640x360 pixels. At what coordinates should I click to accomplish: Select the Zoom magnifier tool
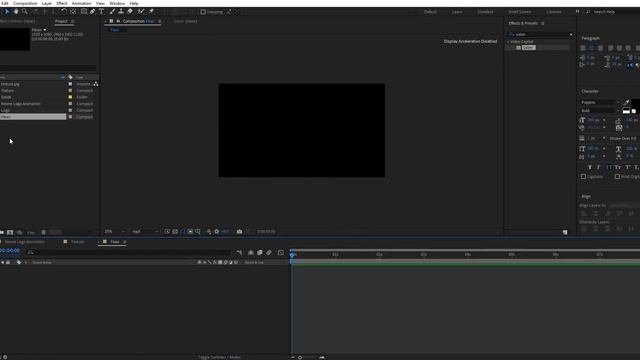[x=25, y=12]
